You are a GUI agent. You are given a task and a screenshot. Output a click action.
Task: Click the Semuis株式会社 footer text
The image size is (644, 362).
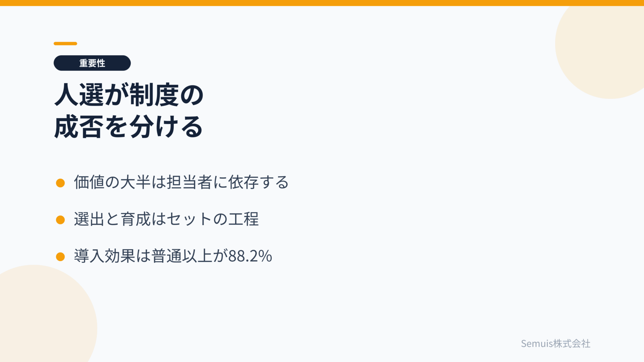[556, 344]
